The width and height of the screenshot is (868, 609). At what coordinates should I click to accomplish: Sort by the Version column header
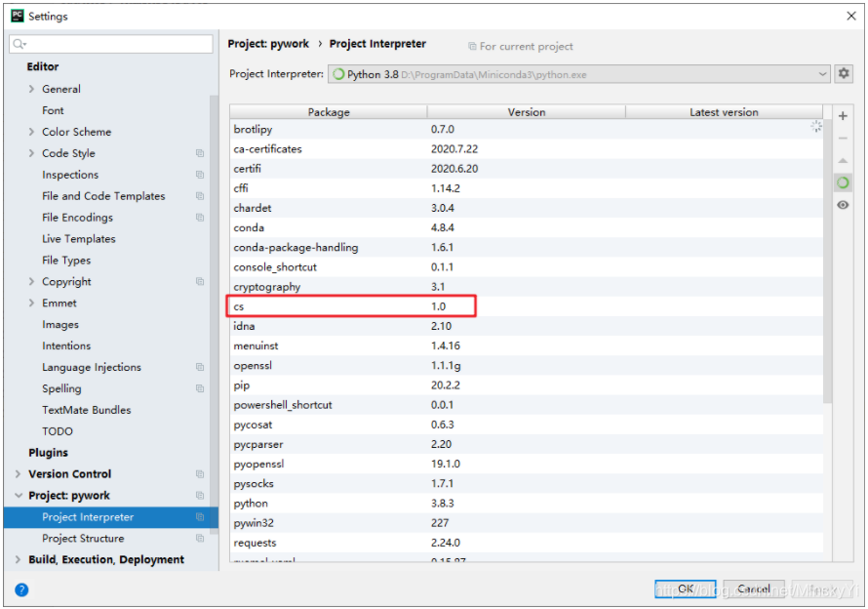coord(527,112)
